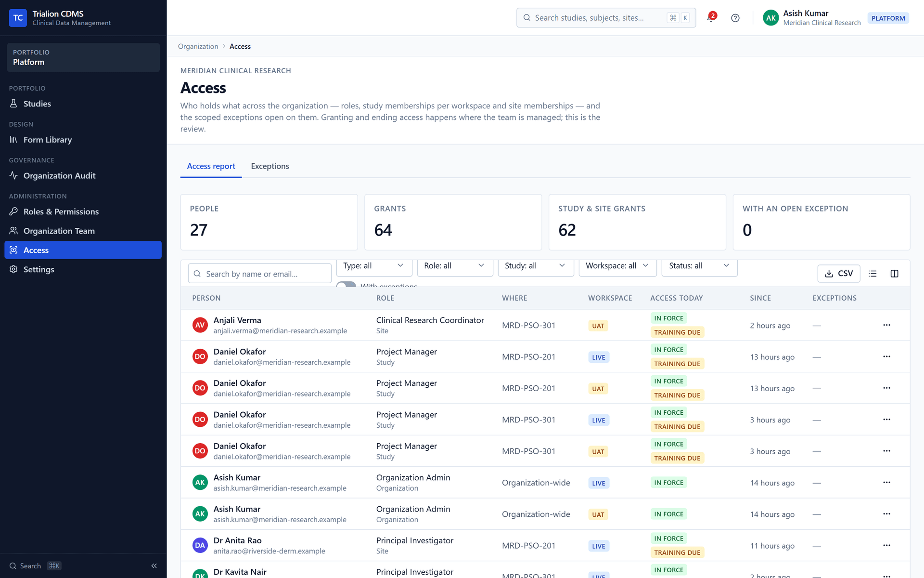
Task: Open actions for Asish Kumar LIVE row
Action: click(886, 482)
